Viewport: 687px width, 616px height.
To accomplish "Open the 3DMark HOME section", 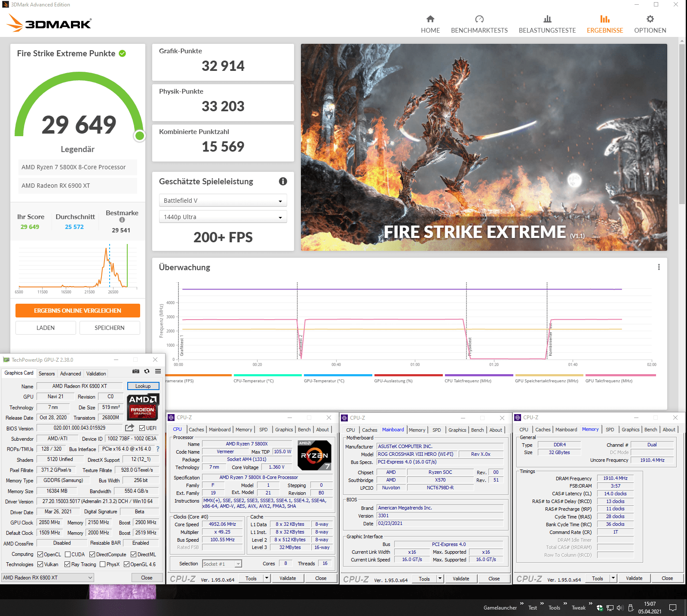I will pyautogui.click(x=430, y=24).
